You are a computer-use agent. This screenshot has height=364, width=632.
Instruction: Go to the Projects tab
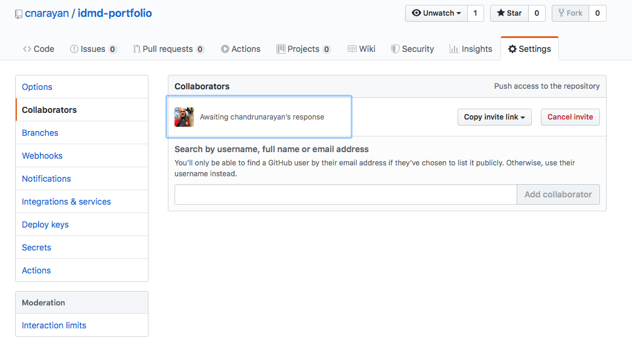304,49
